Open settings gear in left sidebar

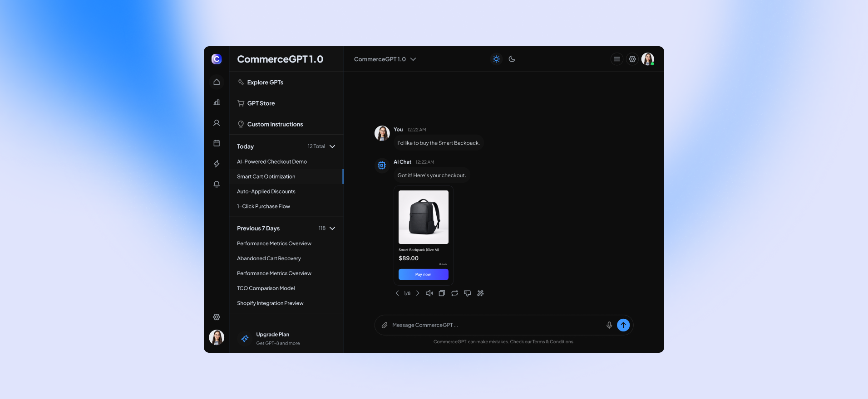[217, 317]
